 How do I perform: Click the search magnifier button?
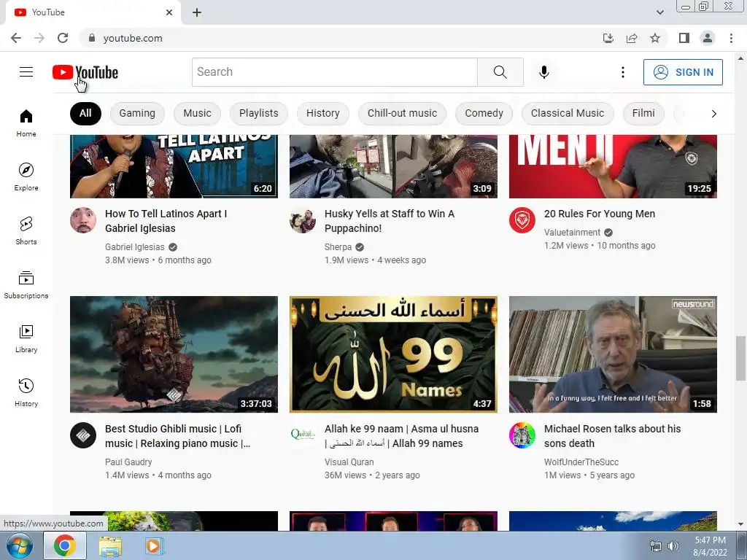pyautogui.click(x=500, y=72)
